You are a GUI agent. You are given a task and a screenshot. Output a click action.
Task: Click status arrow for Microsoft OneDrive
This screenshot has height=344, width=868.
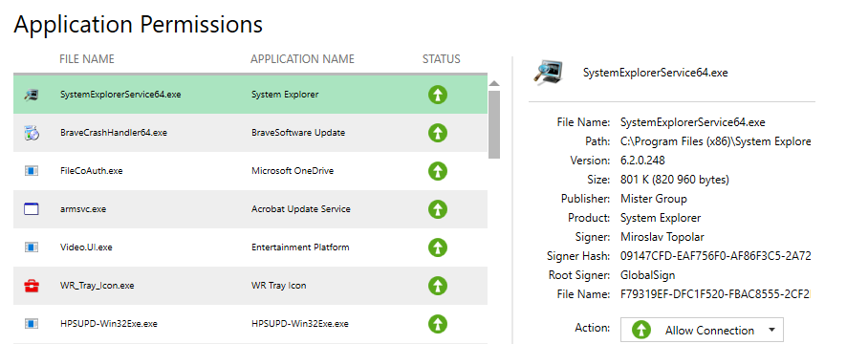tap(437, 171)
